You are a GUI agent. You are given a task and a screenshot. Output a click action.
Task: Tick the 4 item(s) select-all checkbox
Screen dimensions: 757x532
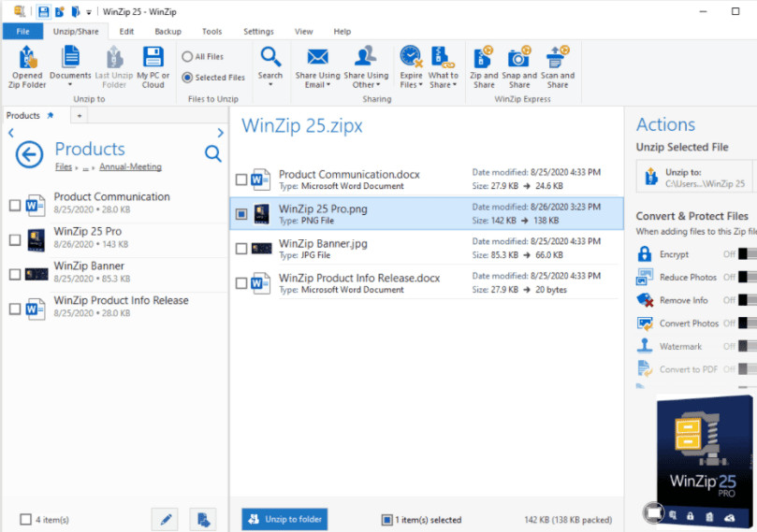click(x=25, y=520)
